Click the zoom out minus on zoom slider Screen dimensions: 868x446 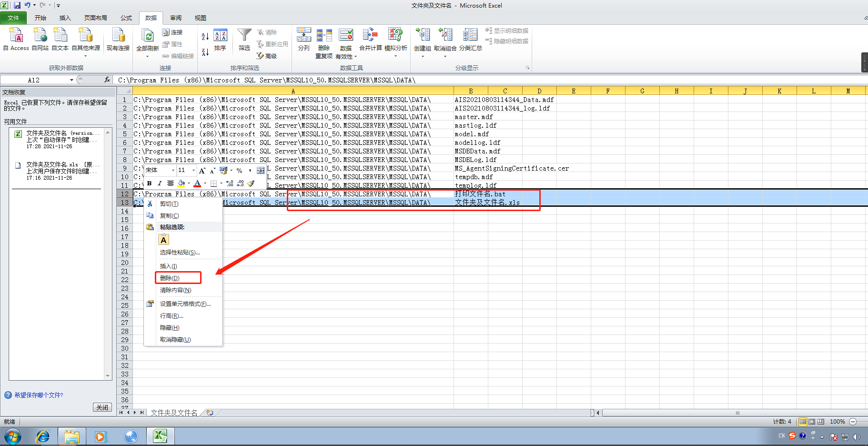[853, 422]
